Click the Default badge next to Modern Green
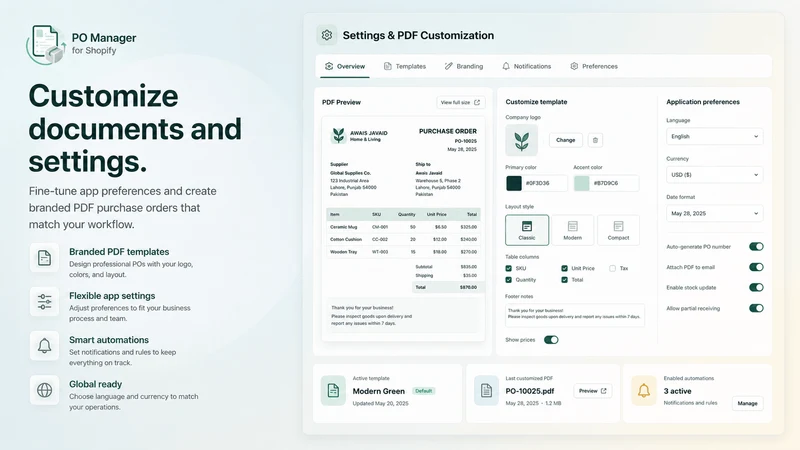The image size is (800, 450). pos(423,391)
